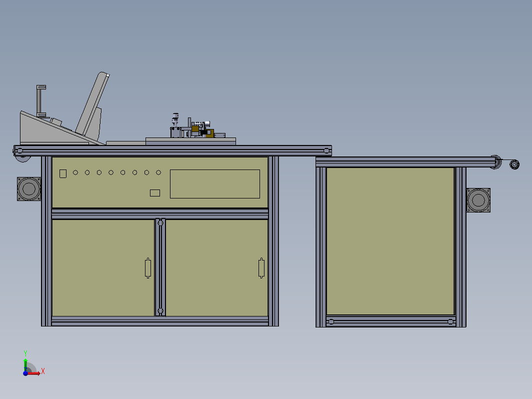
Task: Select the large front panel of the right cabinet
Action: pos(390,241)
